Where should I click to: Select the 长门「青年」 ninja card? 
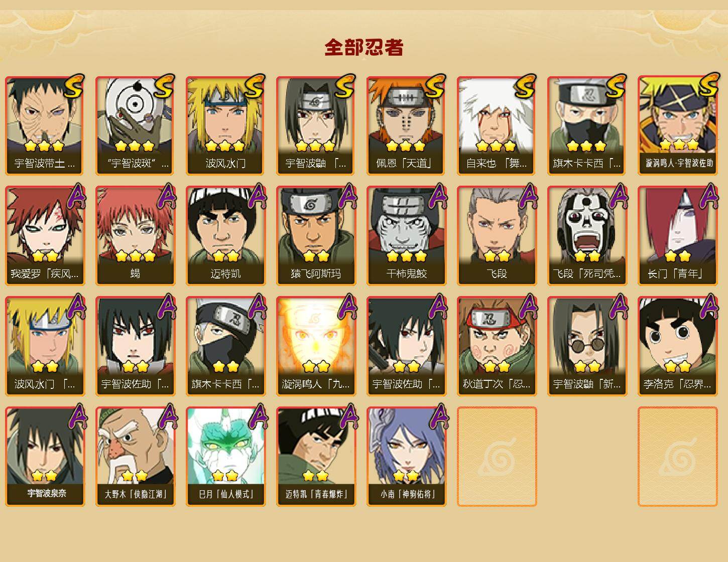pos(678,236)
